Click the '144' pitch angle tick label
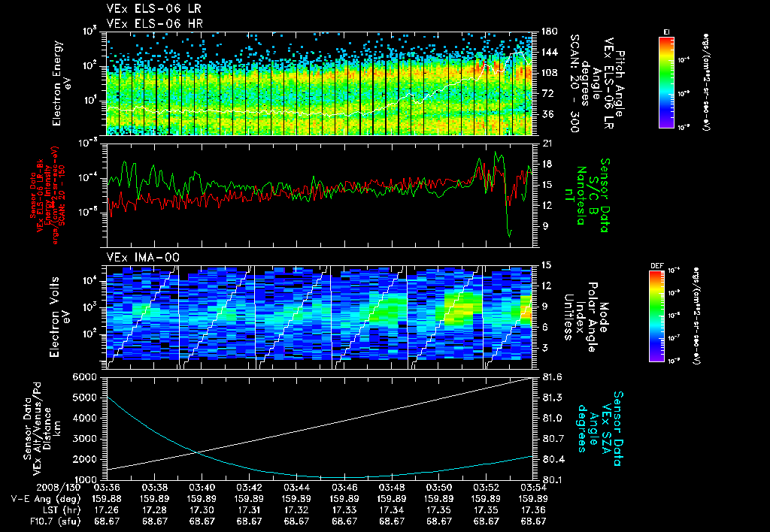 [x=550, y=52]
